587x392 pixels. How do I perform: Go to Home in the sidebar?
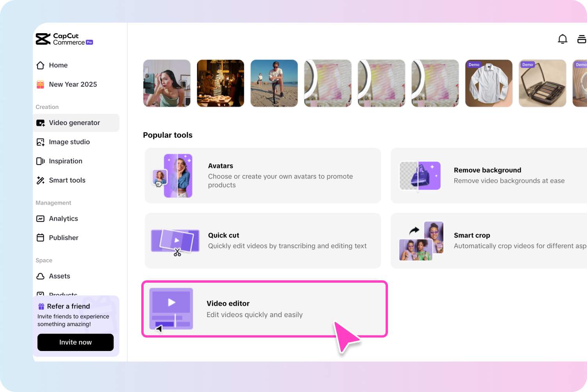[x=58, y=65]
